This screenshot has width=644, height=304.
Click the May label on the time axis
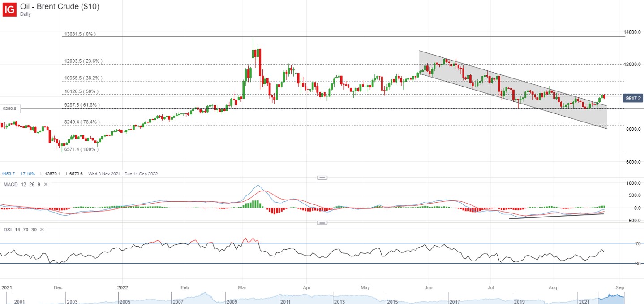pyautogui.click(x=365, y=287)
